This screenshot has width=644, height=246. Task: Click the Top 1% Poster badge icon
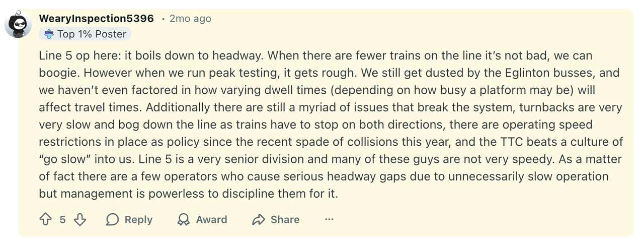[x=49, y=34]
